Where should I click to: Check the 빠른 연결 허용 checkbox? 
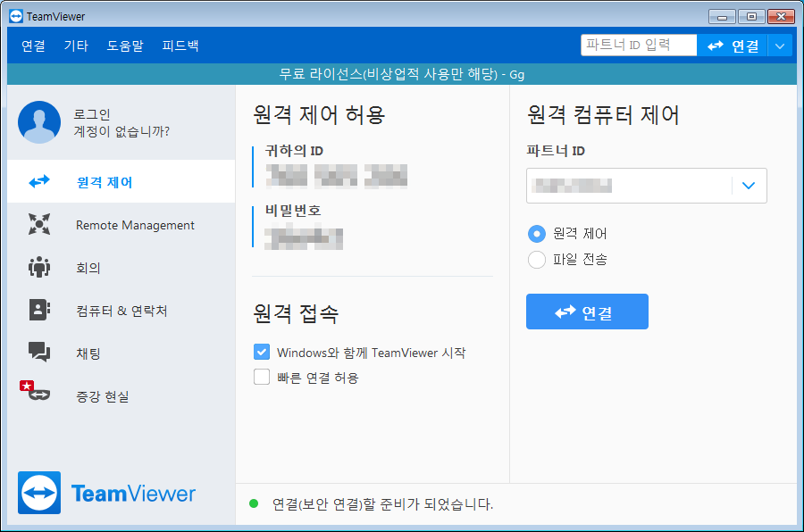click(x=262, y=377)
